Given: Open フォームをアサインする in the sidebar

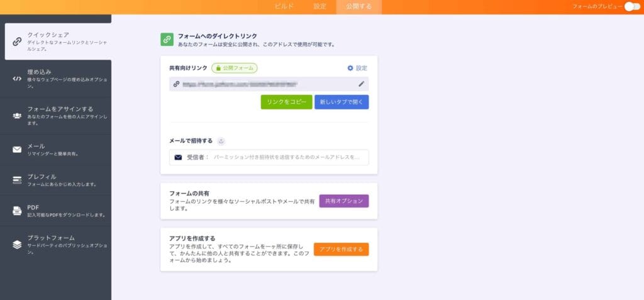Looking at the screenshot, I should pyautogui.click(x=55, y=116).
